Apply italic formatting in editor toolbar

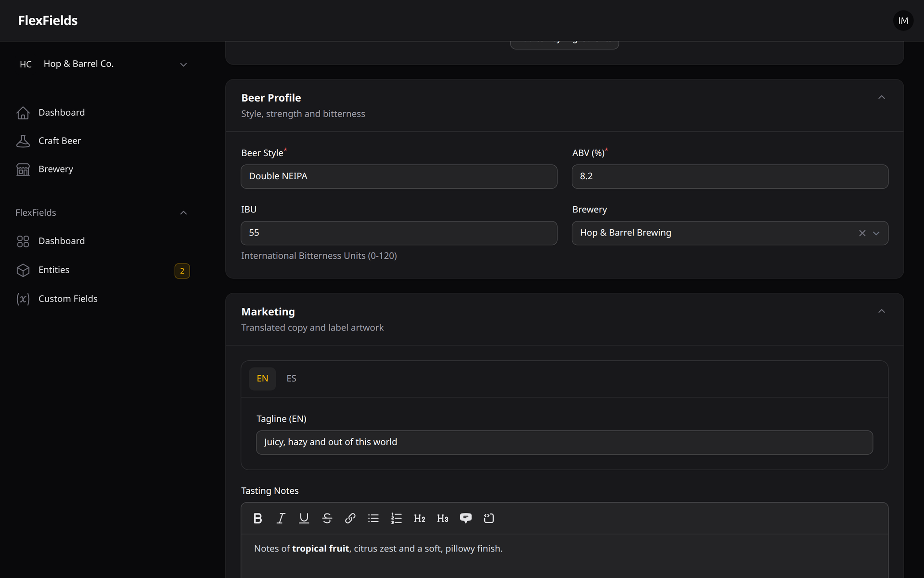(281, 518)
